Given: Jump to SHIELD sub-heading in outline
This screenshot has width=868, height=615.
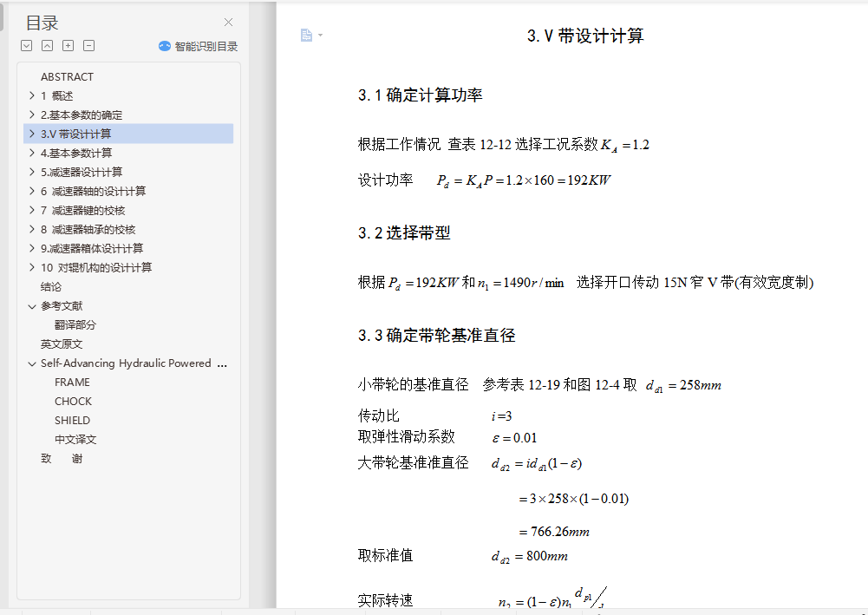Looking at the screenshot, I should coord(72,421).
